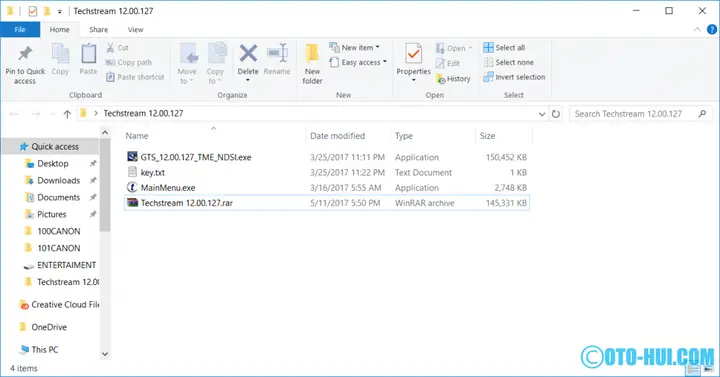The image size is (720, 377).
Task: Click the Paste ribbon button
Action: click(88, 60)
